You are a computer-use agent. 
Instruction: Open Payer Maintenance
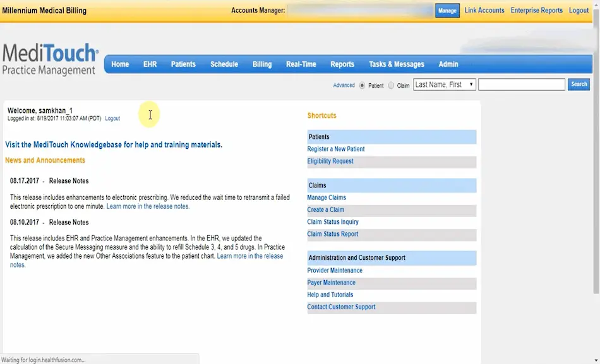pos(330,282)
